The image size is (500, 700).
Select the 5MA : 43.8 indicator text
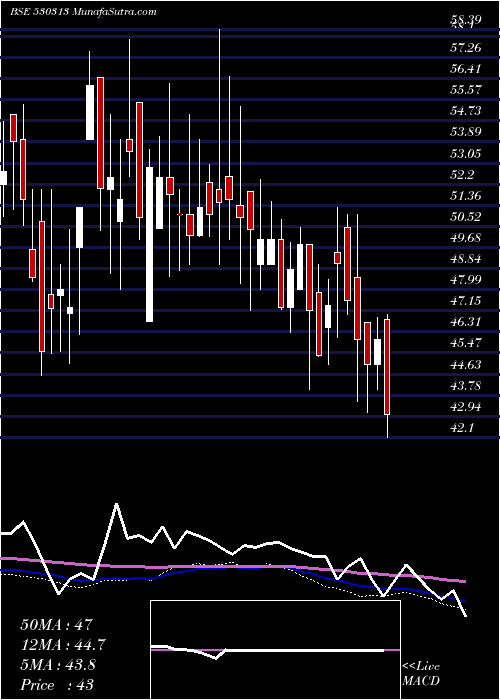58,665
